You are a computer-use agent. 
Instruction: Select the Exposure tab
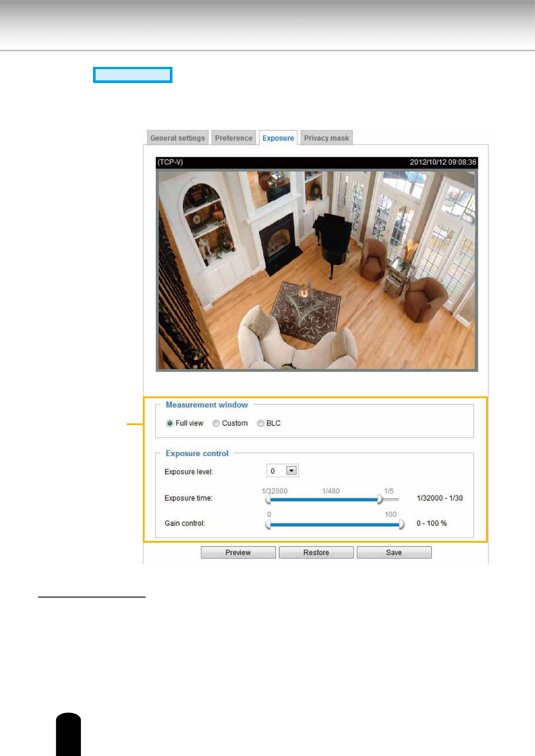pos(278,138)
